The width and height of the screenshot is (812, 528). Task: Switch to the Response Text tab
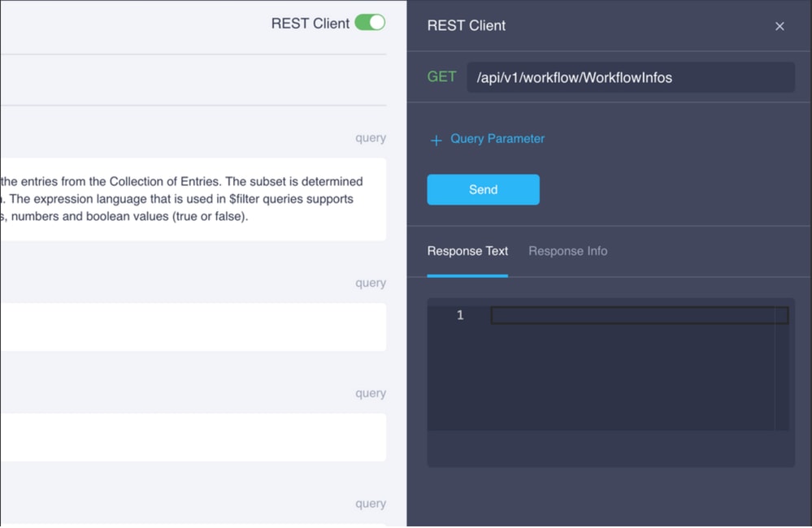coord(467,251)
